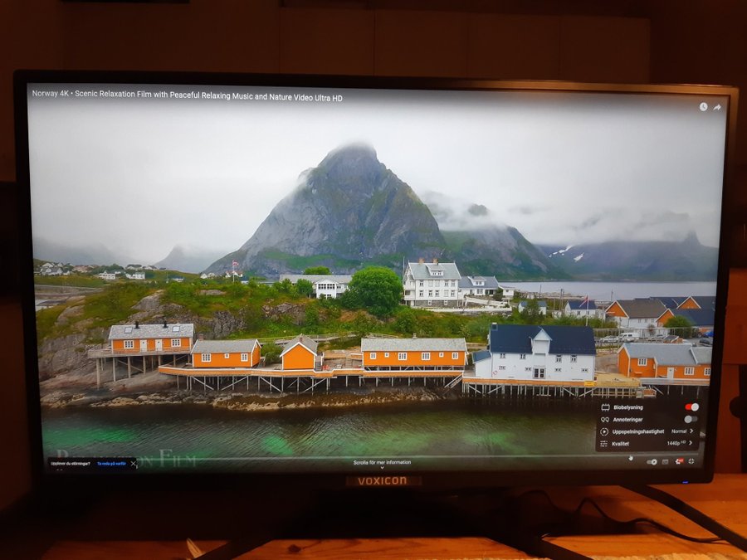Viewport: 747px width, 560px height.
Task: Click the Annoteringar speech-bubble icon
Action: point(604,420)
